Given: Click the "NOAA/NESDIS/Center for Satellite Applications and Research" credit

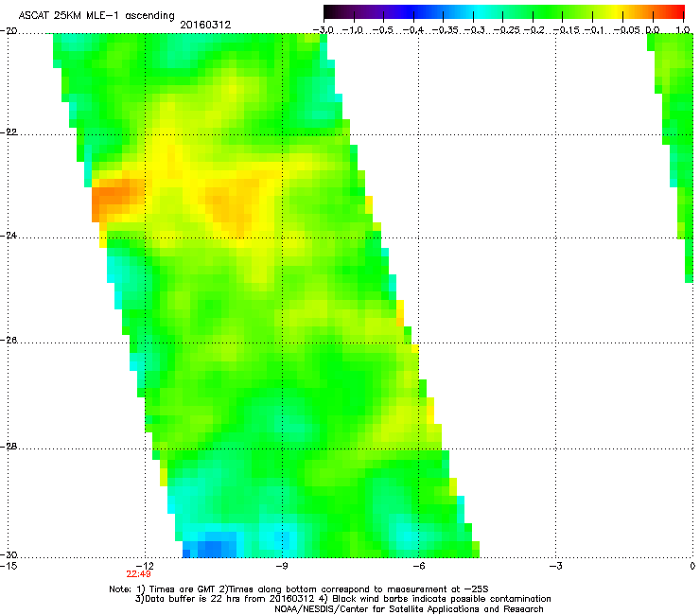Looking at the screenshot, I should click(x=409, y=609).
